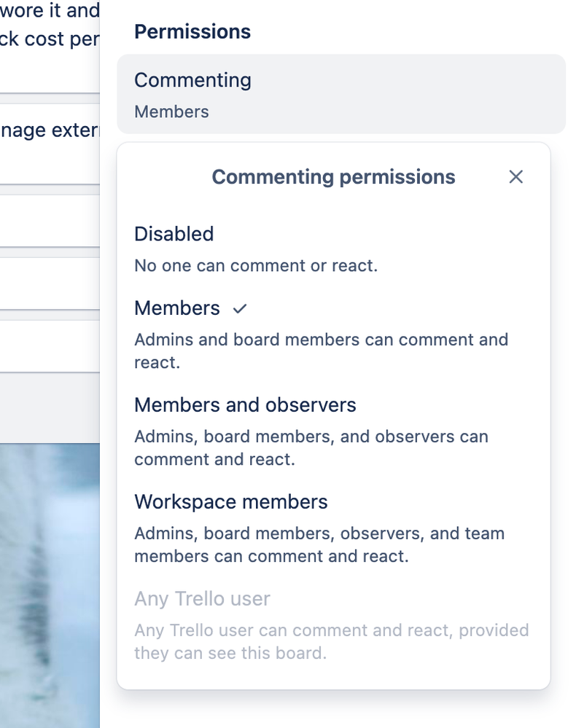Click 'Admins and board members can comment' description
The height and width of the screenshot is (728, 576).
click(x=321, y=351)
